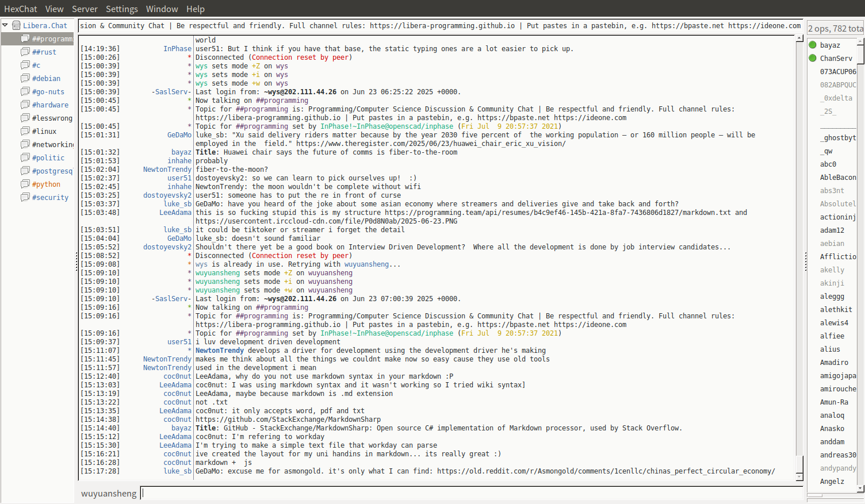Open the Server menu

(x=85, y=9)
